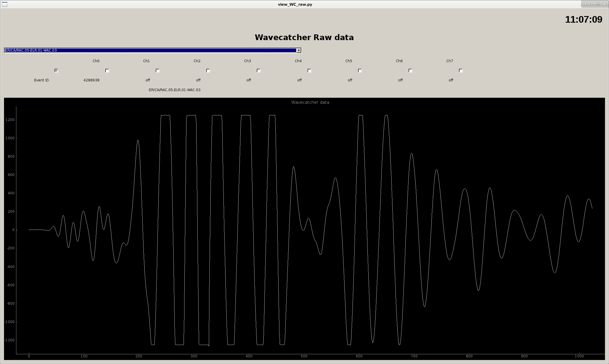This screenshot has height=364, width=609.
Task: Enable the checkbox between Ch4 and Ch5
Action: click(x=309, y=71)
